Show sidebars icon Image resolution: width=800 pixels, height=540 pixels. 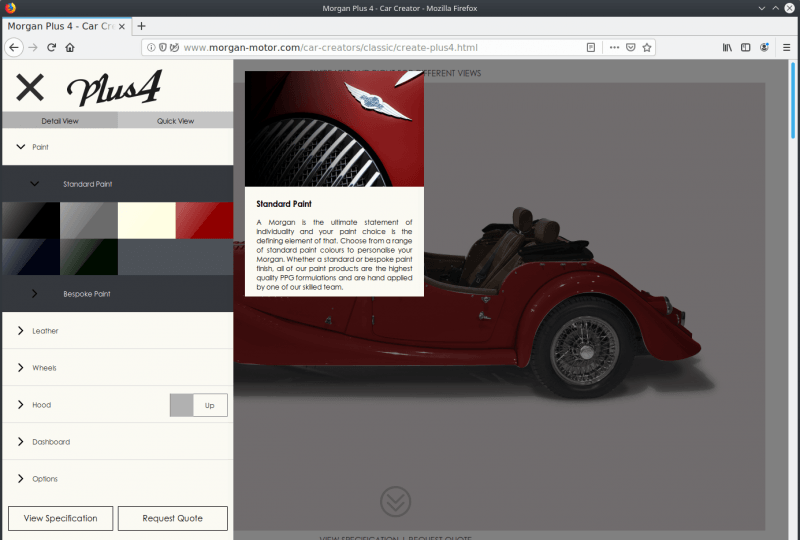tap(745, 47)
